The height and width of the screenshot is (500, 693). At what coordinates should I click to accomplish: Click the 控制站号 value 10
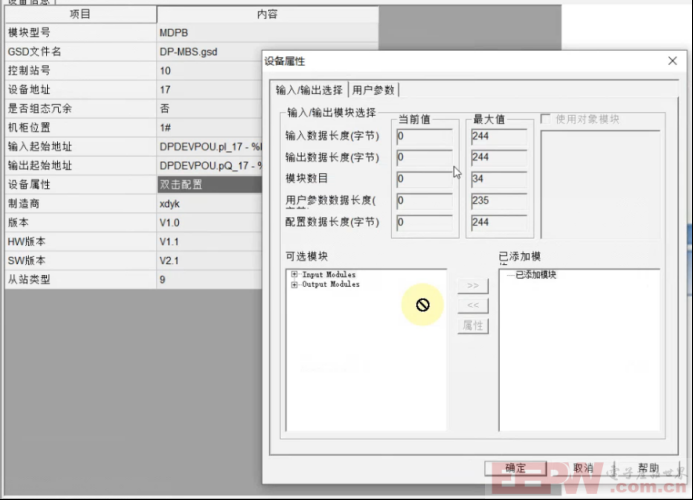(209, 71)
